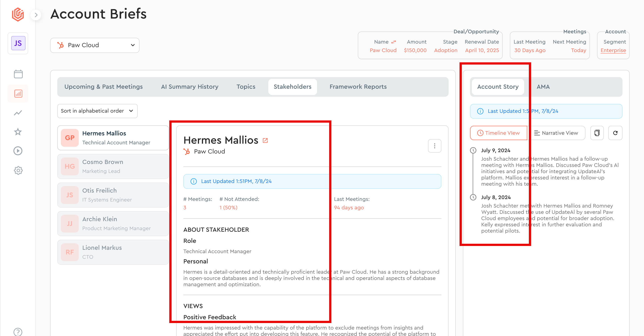The height and width of the screenshot is (336, 644).
Task: Select the Account Story tab
Action: (498, 87)
